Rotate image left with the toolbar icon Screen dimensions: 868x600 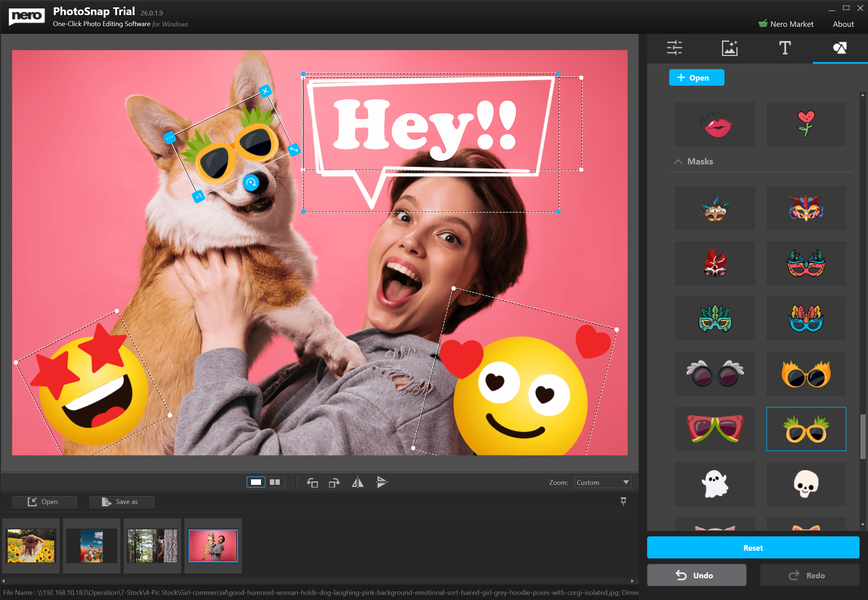tap(312, 482)
